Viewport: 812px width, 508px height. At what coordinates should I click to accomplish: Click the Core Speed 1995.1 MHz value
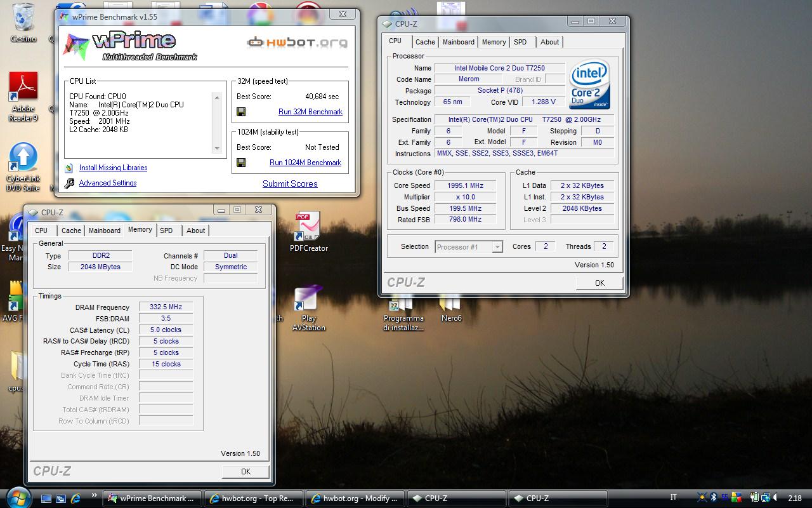pos(466,185)
